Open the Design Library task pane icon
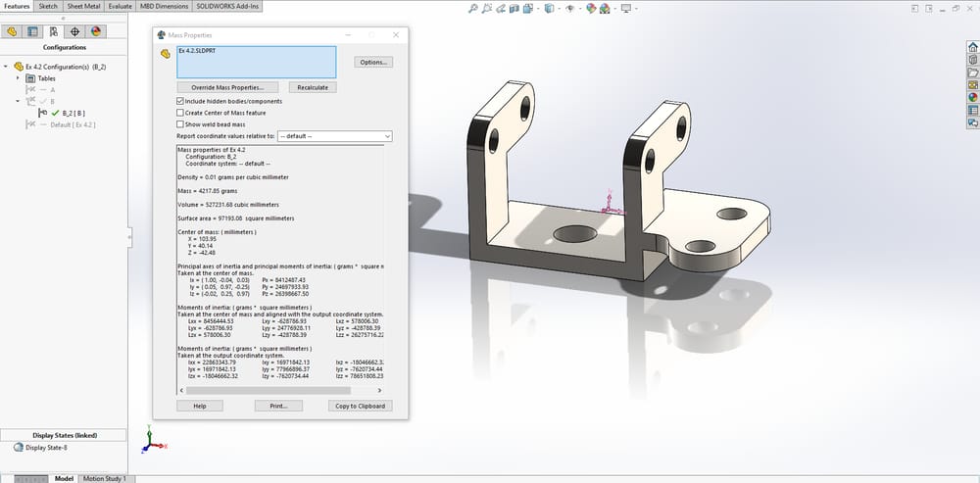980x483 pixels. (972, 60)
